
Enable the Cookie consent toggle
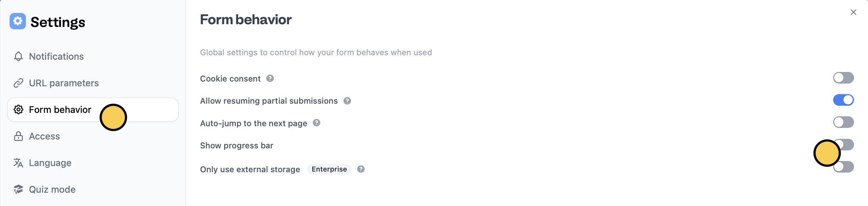pyautogui.click(x=843, y=78)
